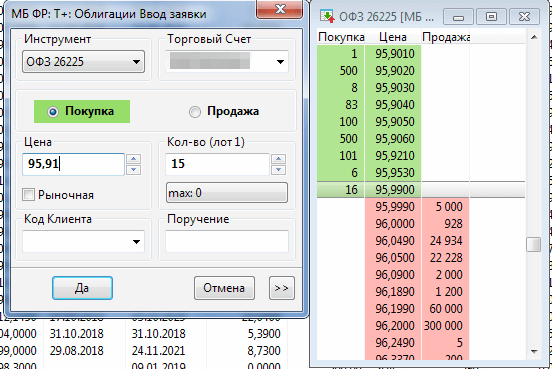This screenshot has width=552, height=369.
Task: Click value 8,7300 in background table
Action: 264,351
